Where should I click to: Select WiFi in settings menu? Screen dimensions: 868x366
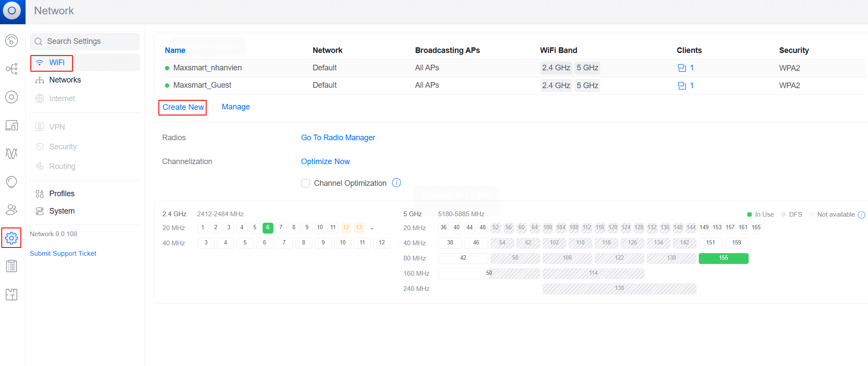click(85, 63)
